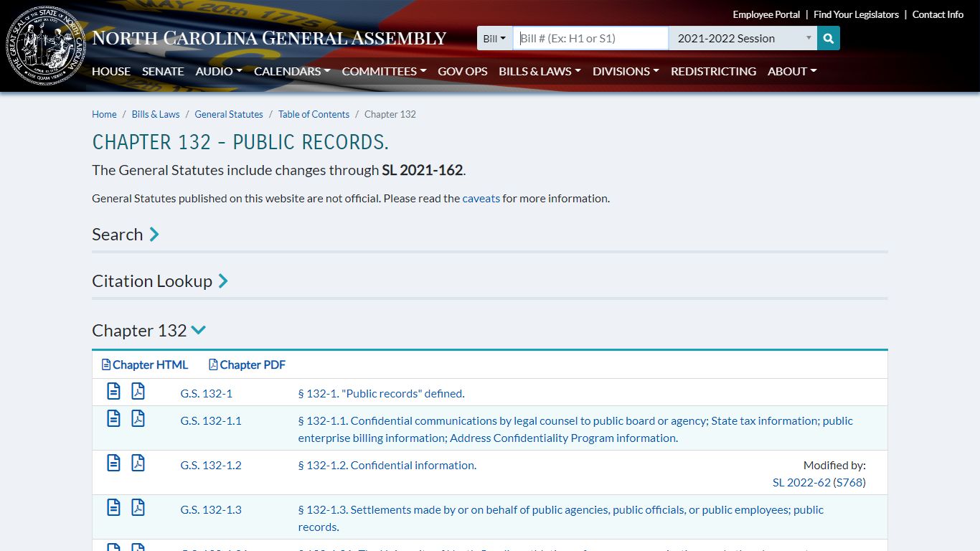This screenshot has height=551, width=980.
Task: Click Find Your Legislators link
Action: coord(856,14)
